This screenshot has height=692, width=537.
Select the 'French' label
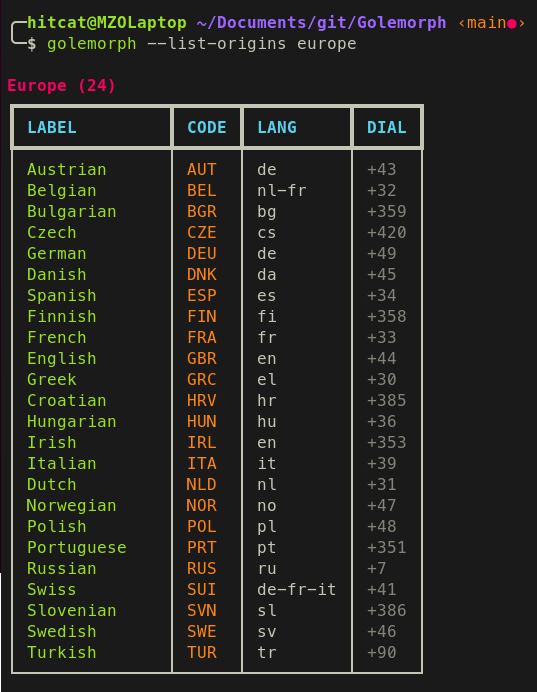[56, 338]
